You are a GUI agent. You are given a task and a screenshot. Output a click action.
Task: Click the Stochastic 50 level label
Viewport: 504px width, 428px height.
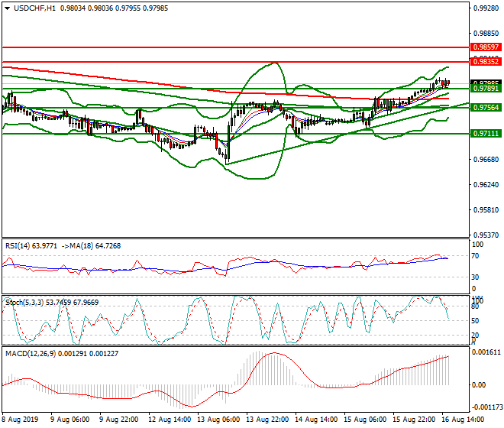pyautogui.click(x=476, y=321)
